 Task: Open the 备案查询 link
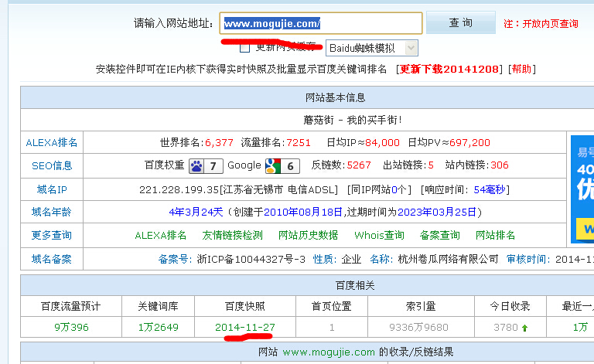click(x=440, y=236)
